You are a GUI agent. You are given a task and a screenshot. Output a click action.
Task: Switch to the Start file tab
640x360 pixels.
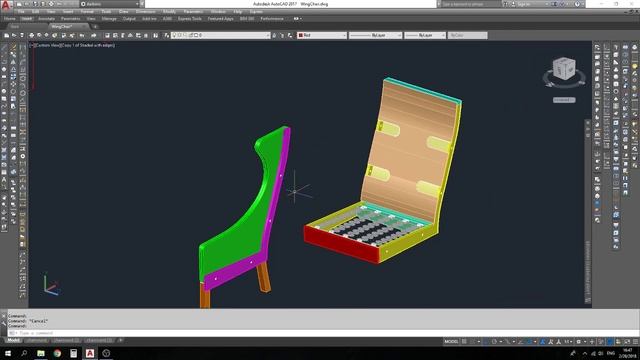pos(15,27)
